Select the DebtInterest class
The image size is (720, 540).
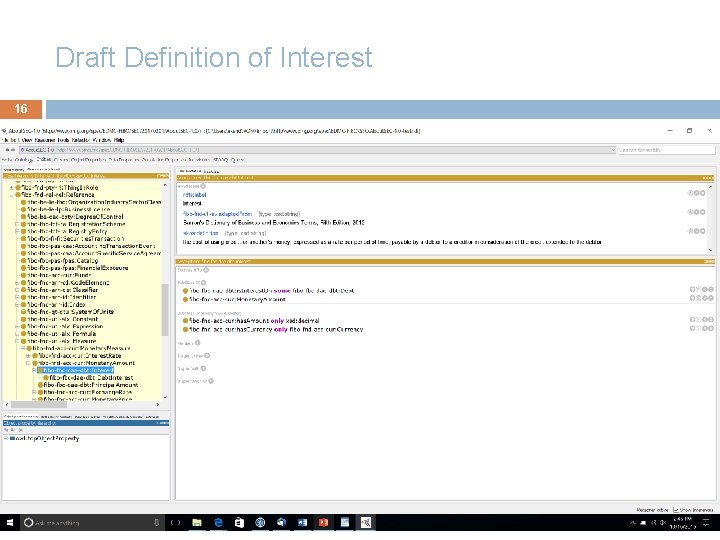click(91, 377)
